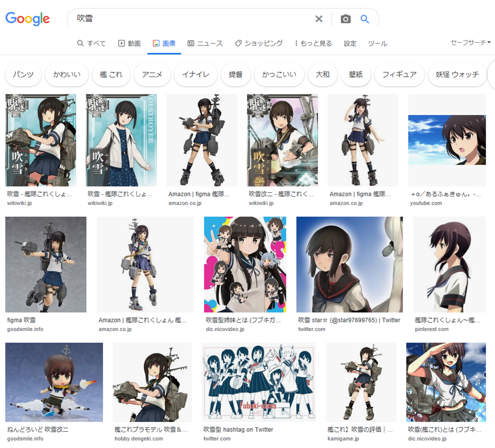Open the 吹雪型姉妹とは nicovideo thumbnail
This screenshot has width=495, height=448.
point(245,264)
